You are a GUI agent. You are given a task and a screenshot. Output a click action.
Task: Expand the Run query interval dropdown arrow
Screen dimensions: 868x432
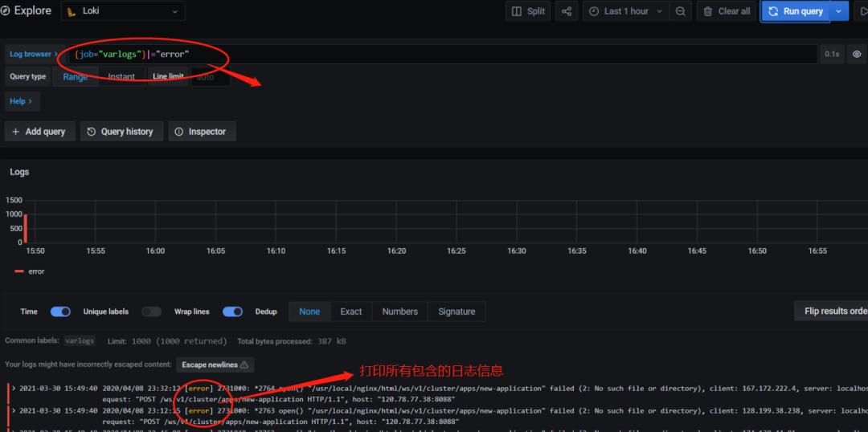(840, 11)
